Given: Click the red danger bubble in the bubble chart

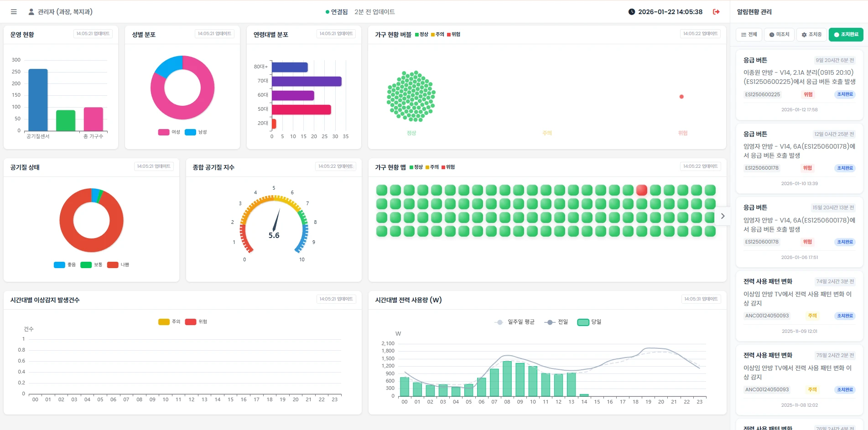Looking at the screenshot, I should (x=681, y=97).
